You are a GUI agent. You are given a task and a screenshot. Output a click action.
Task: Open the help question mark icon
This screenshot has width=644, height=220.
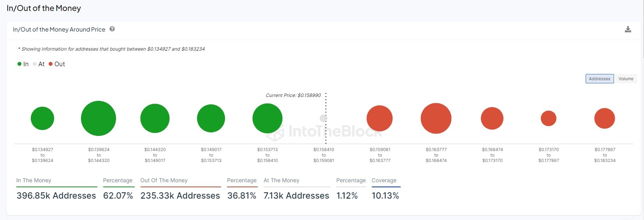pos(112,29)
